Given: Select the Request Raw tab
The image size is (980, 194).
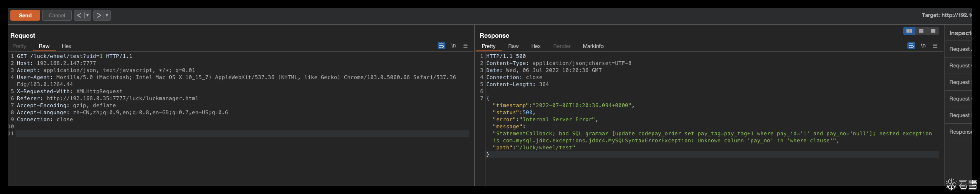Looking at the screenshot, I should pyautogui.click(x=44, y=46).
